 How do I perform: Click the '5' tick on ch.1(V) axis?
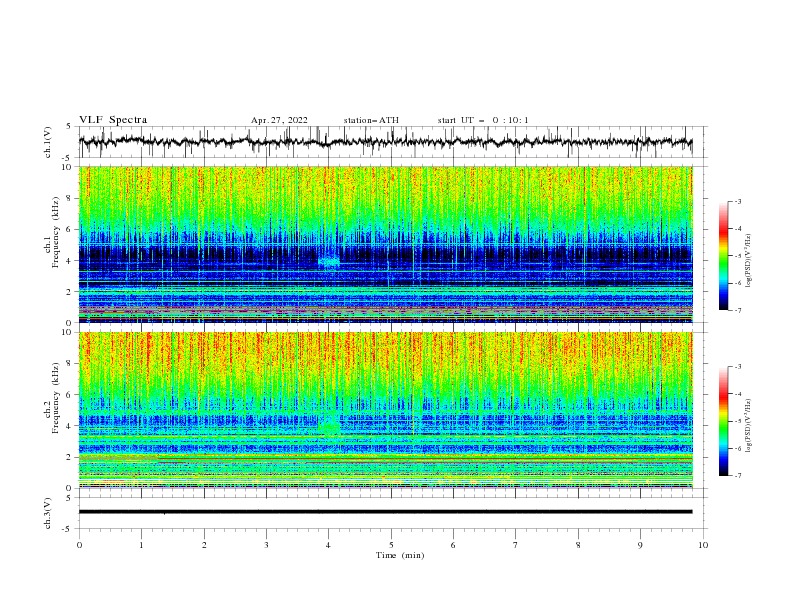click(x=69, y=126)
